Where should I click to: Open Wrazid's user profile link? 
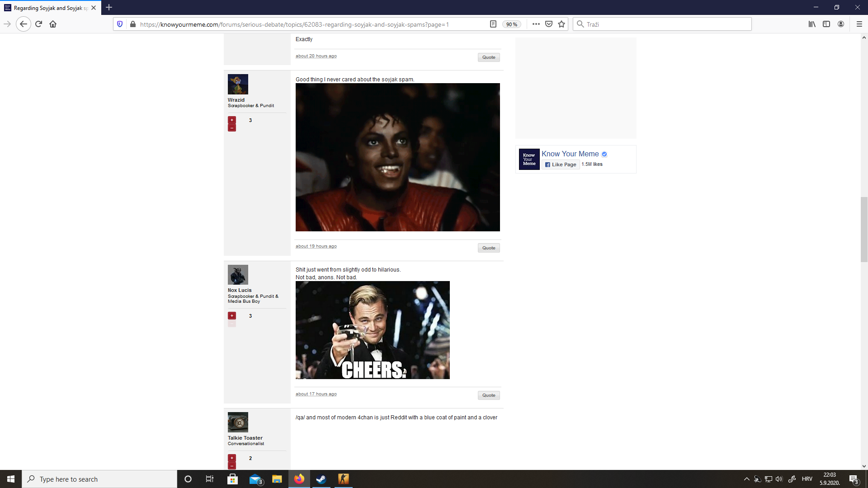click(236, 100)
